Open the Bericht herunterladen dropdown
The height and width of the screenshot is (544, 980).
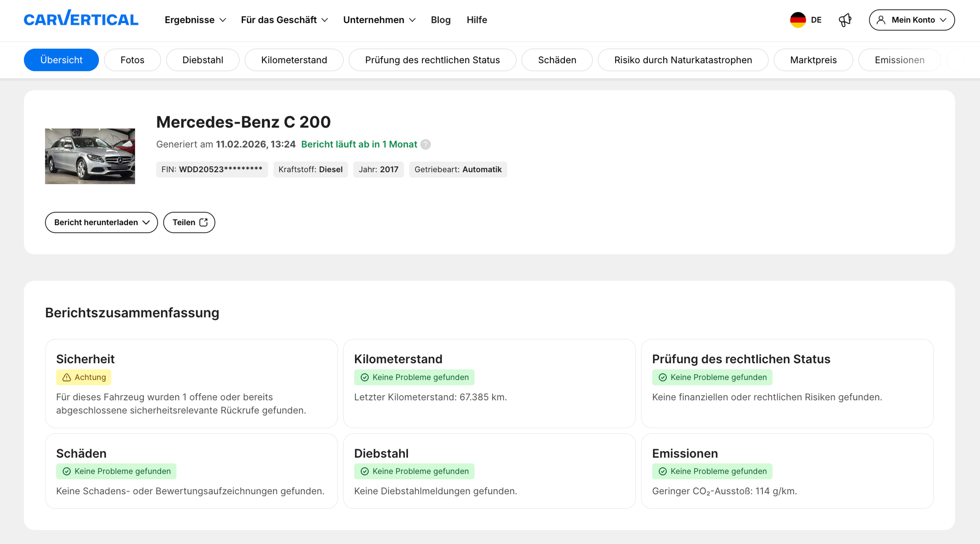click(101, 222)
